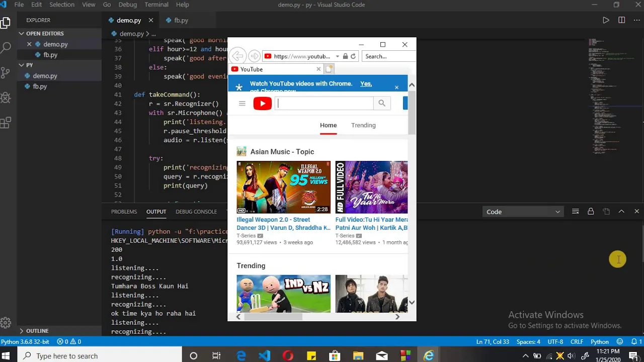Open the Tu Hi Yaar Mera video title

point(371,224)
